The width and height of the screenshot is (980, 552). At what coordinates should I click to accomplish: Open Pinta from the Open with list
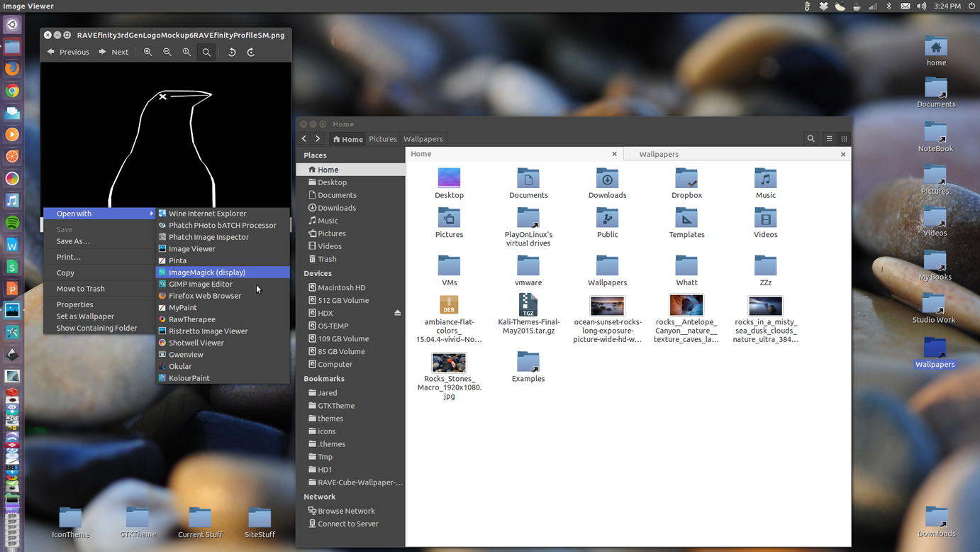(x=176, y=260)
